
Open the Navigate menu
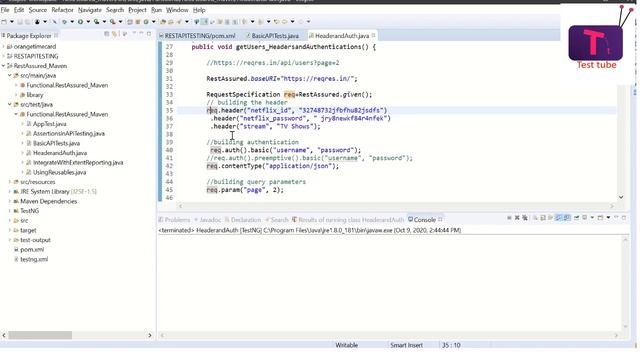(x=90, y=10)
